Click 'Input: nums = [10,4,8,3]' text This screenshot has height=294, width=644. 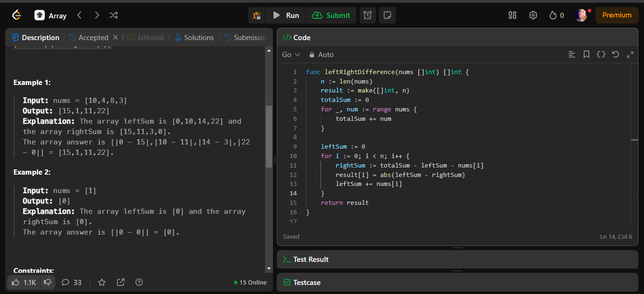pyautogui.click(x=75, y=101)
